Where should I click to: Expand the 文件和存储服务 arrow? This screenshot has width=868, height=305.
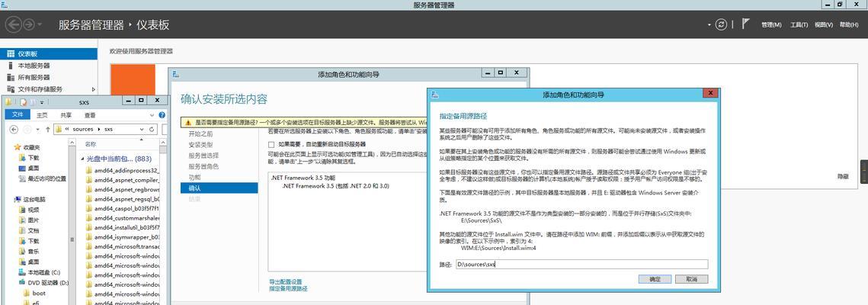(x=93, y=89)
